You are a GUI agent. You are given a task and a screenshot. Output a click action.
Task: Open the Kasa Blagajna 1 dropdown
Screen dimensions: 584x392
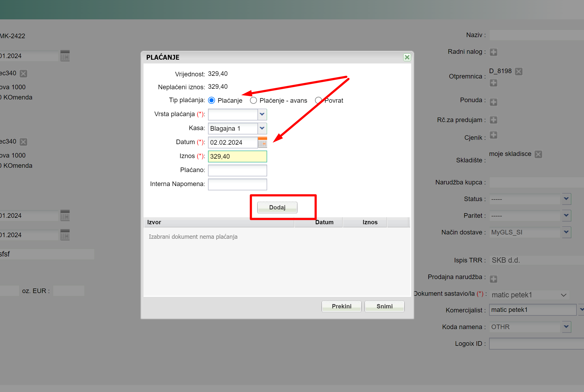tap(262, 128)
